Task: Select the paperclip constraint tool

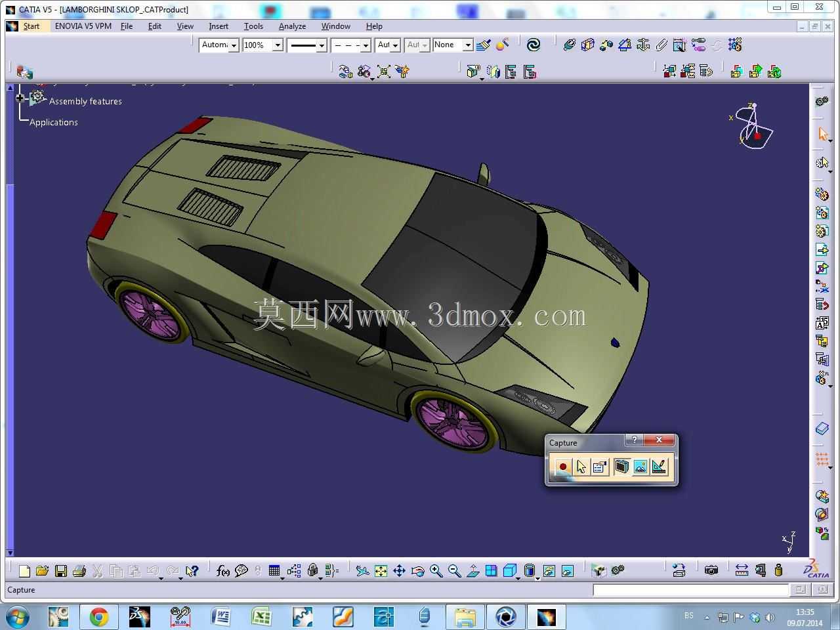Action: (x=661, y=45)
